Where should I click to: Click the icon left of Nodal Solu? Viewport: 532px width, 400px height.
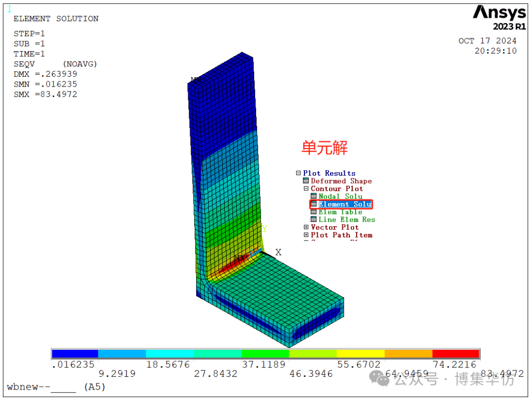pyautogui.click(x=314, y=196)
